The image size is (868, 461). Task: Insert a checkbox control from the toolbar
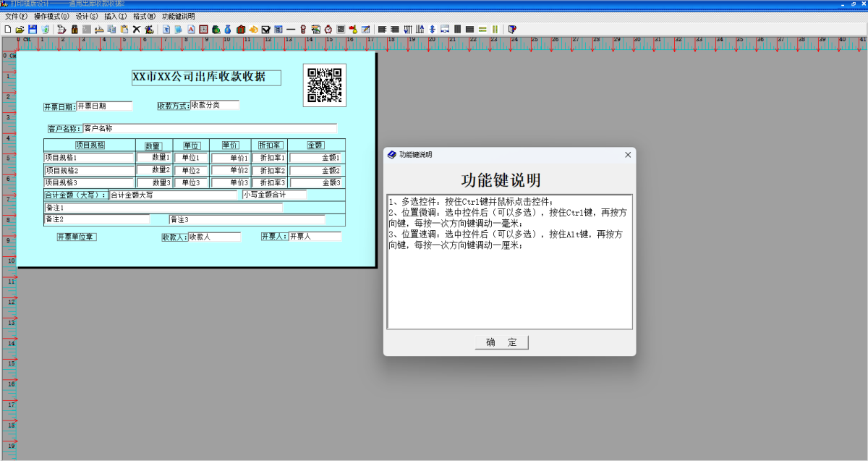coord(265,30)
